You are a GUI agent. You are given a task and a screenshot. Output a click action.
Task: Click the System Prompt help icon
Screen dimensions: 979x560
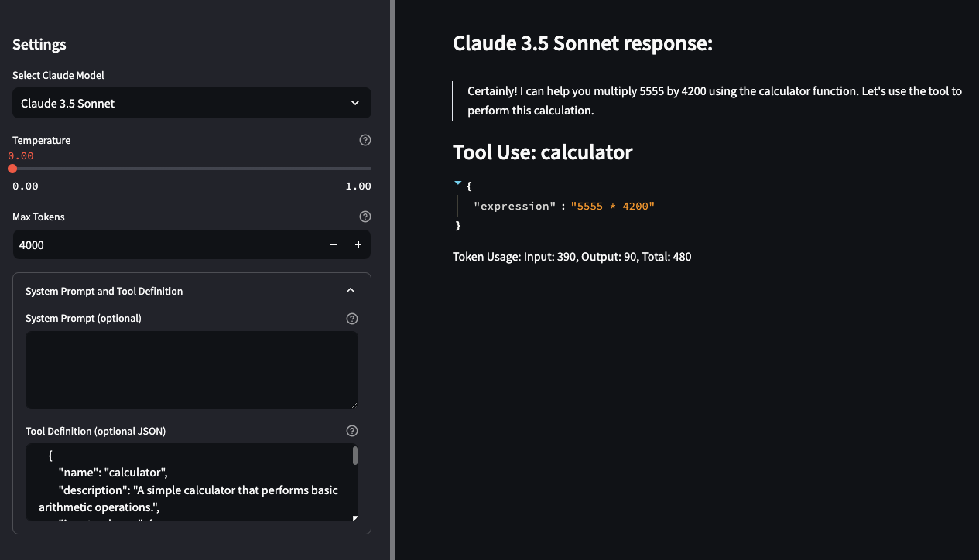pyautogui.click(x=352, y=318)
